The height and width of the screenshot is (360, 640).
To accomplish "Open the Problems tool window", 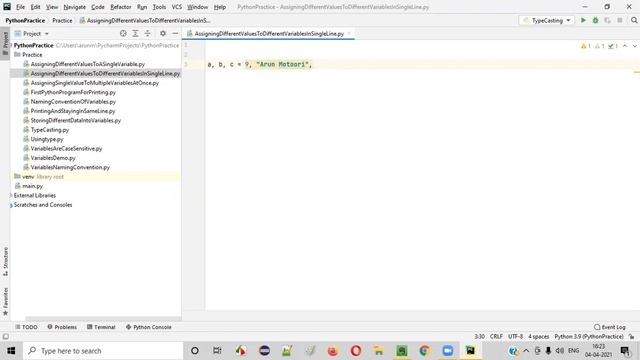I will 62,327.
